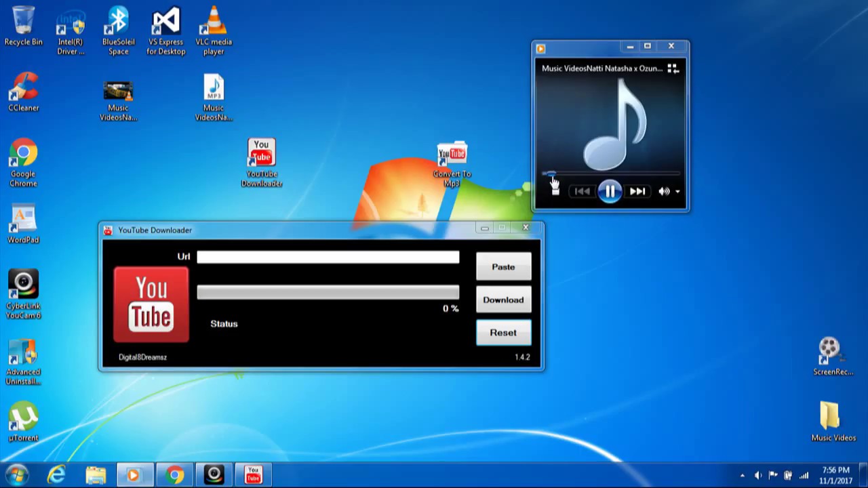Click the YouTube Downloader title bar icon
This screenshot has width=868, height=488.
tap(108, 230)
